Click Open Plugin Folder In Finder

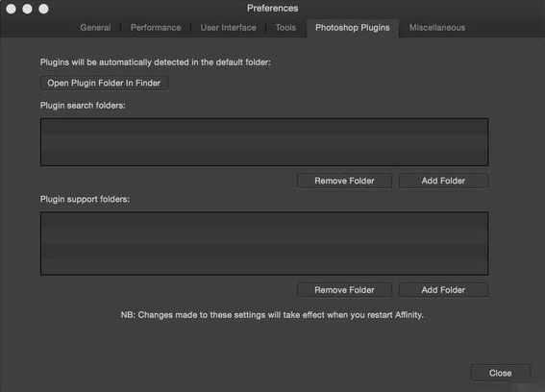pos(104,83)
